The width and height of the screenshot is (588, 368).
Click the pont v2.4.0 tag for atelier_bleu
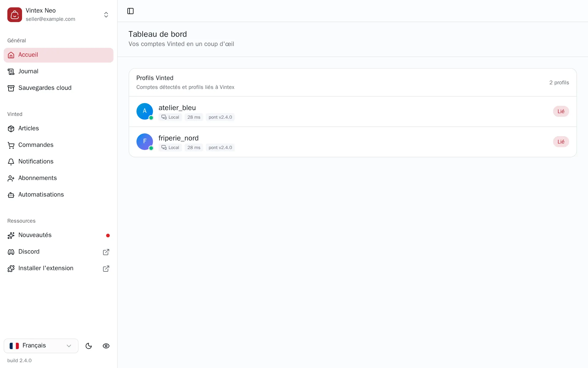(x=220, y=117)
